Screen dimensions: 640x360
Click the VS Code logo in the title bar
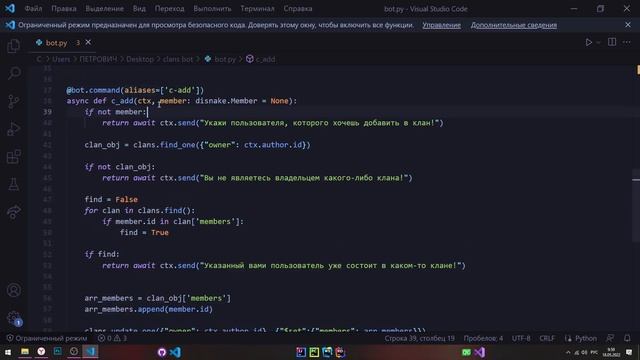(x=10, y=9)
